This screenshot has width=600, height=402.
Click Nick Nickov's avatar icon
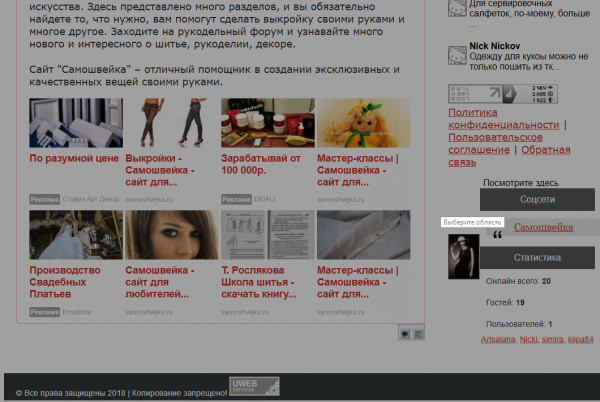[x=457, y=55]
